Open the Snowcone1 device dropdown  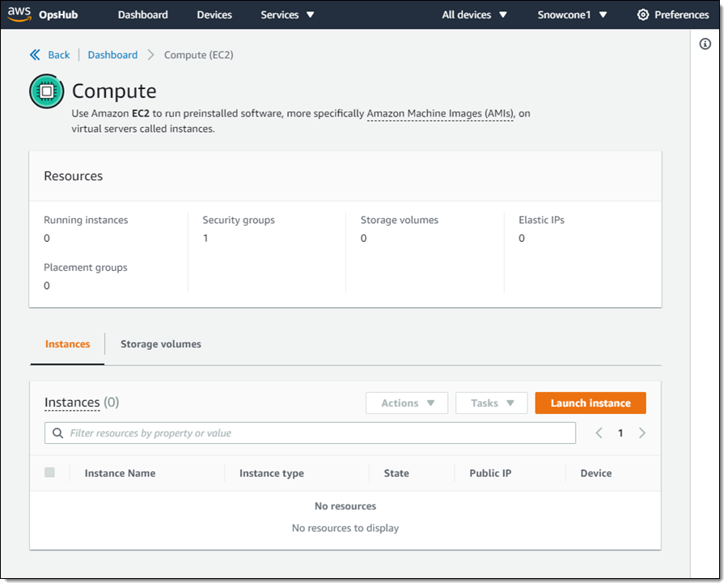572,15
